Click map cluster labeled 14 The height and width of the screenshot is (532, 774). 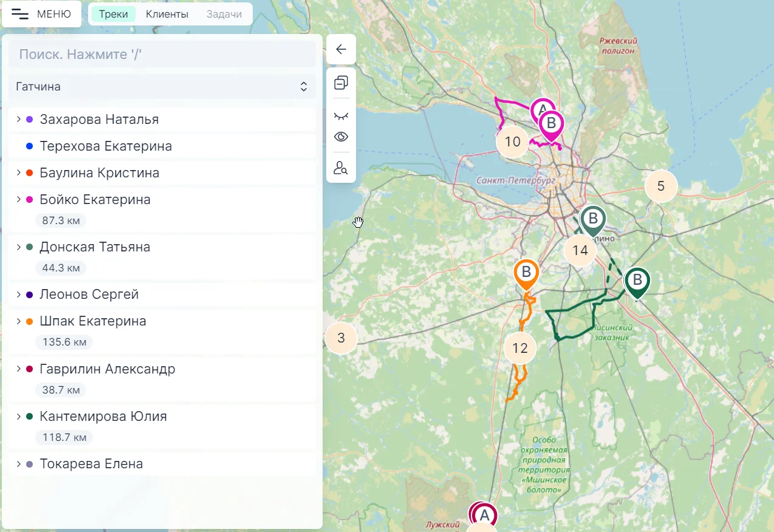pyautogui.click(x=580, y=250)
